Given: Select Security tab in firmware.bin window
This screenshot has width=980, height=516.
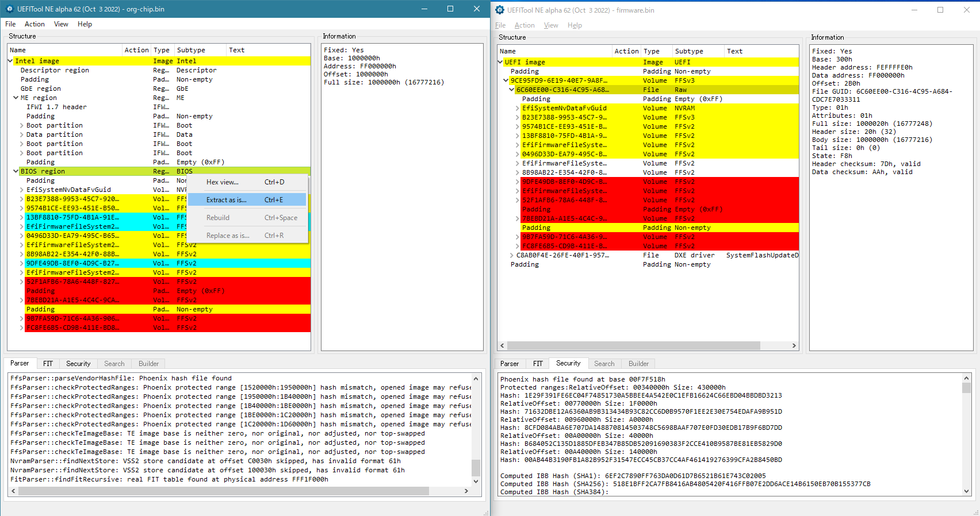Looking at the screenshot, I should (x=568, y=363).
